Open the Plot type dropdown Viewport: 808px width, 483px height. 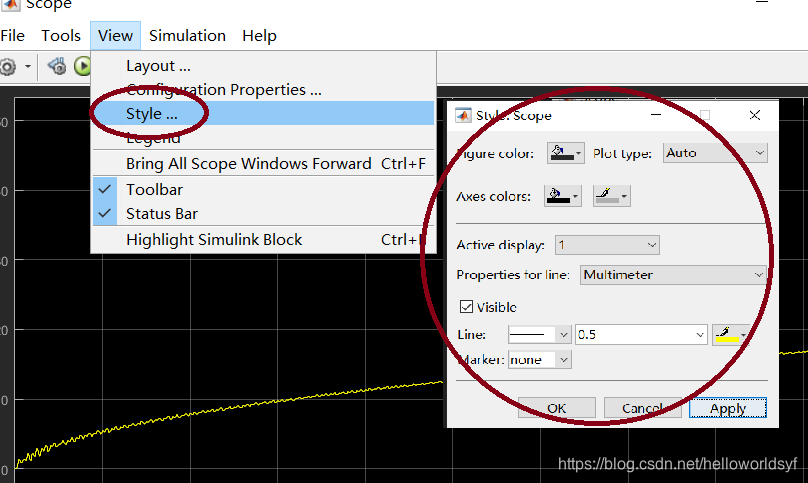pyautogui.click(x=715, y=153)
